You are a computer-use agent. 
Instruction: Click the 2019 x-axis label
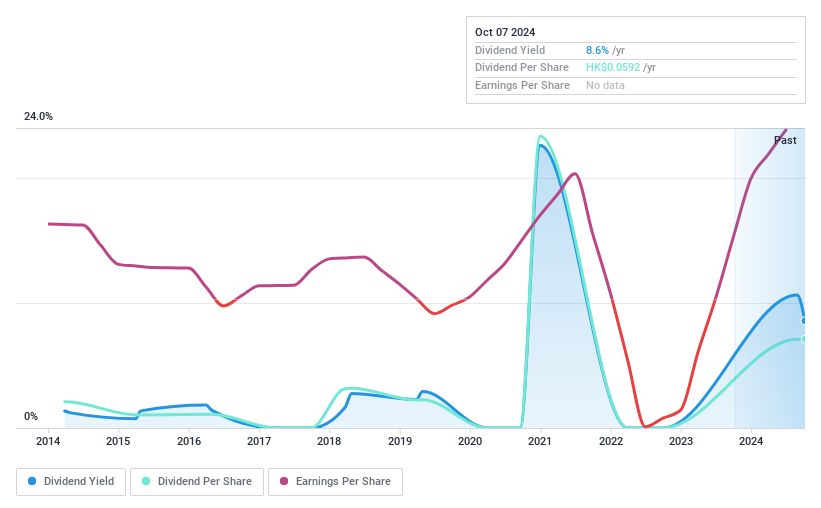point(400,441)
